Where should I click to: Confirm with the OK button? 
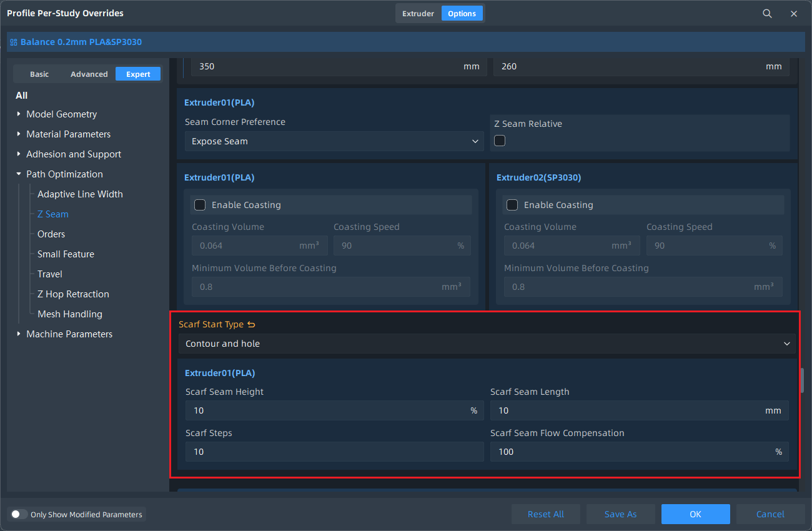coord(696,514)
